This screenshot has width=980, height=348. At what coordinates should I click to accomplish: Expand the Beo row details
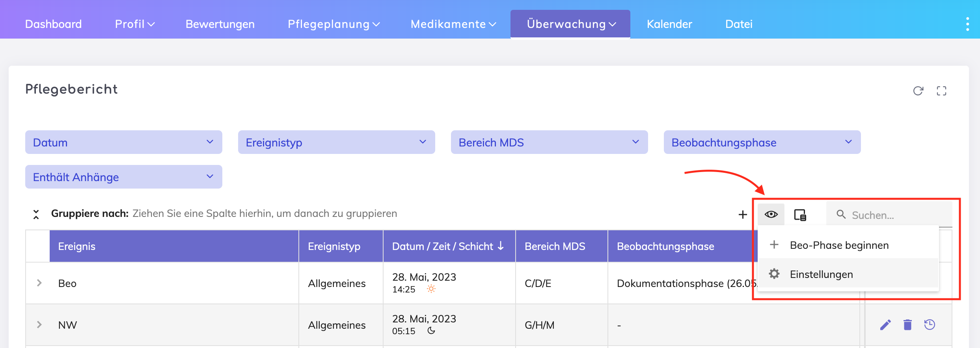pyautogui.click(x=39, y=283)
